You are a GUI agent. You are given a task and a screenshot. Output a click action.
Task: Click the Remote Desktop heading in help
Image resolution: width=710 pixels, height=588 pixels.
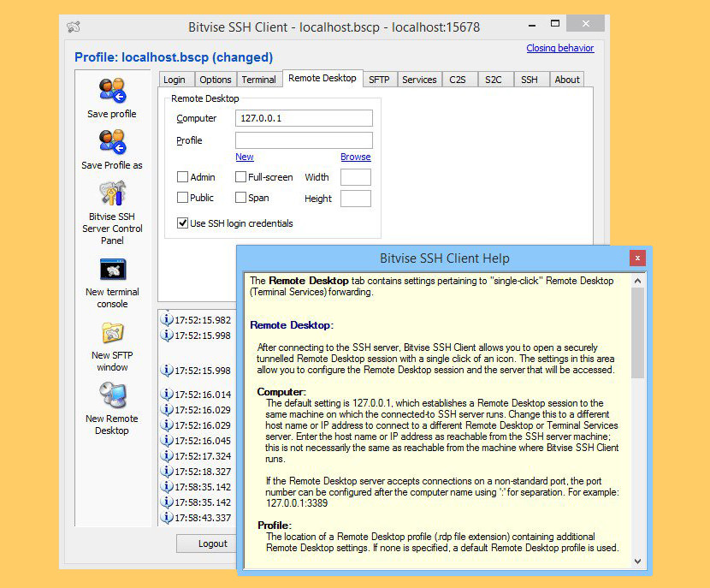(x=292, y=324)
